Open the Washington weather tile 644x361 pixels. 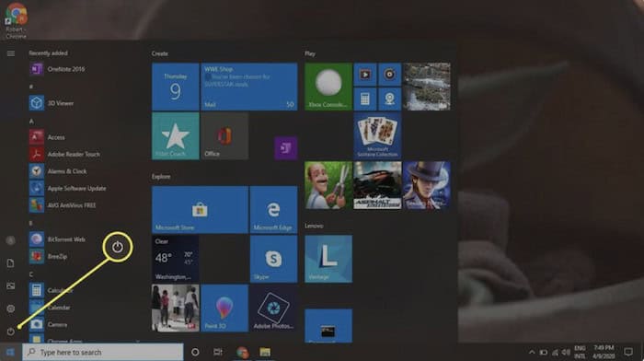(x=176, y=259)
